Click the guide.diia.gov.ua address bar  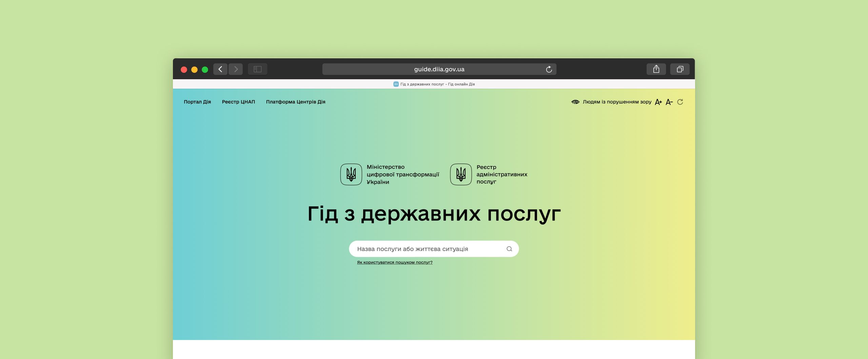[x=439, y=69]
